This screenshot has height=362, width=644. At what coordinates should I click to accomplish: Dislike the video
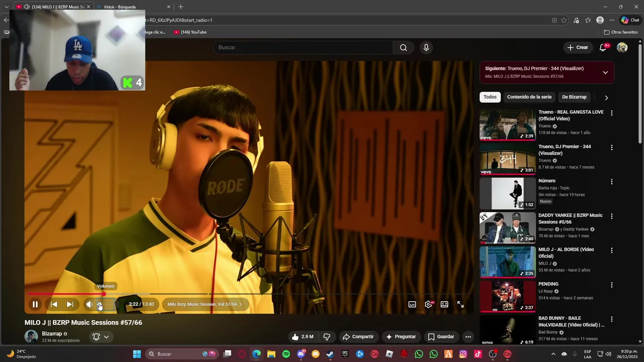click(x=327, y=337)
